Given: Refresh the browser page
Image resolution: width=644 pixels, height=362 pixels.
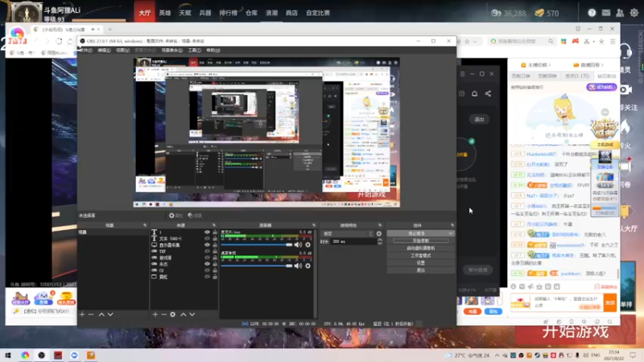Looking at the screenshot, I should click(59, 42).
